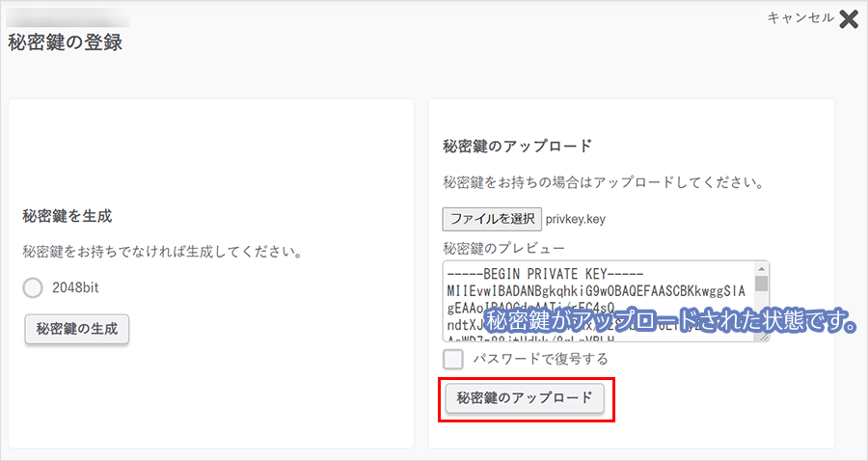868x461 pixels.
Task: Click the キャンセル cancel link
Action: click(x=800, y=18)
